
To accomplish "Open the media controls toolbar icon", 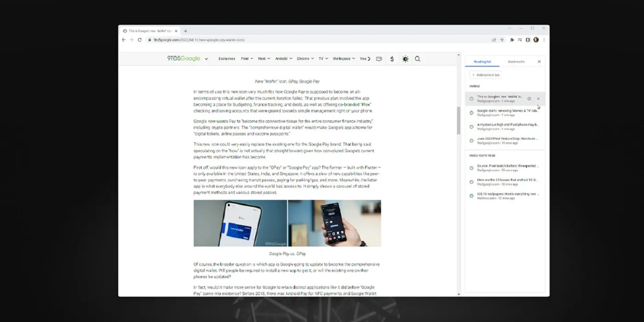I will (520, 40).
